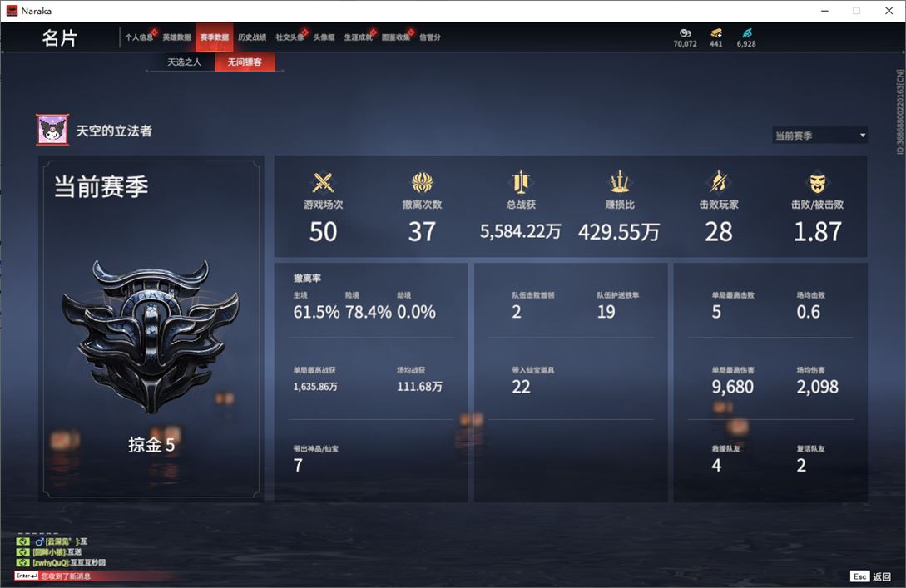Click the game count value 50

click(323, 232)
